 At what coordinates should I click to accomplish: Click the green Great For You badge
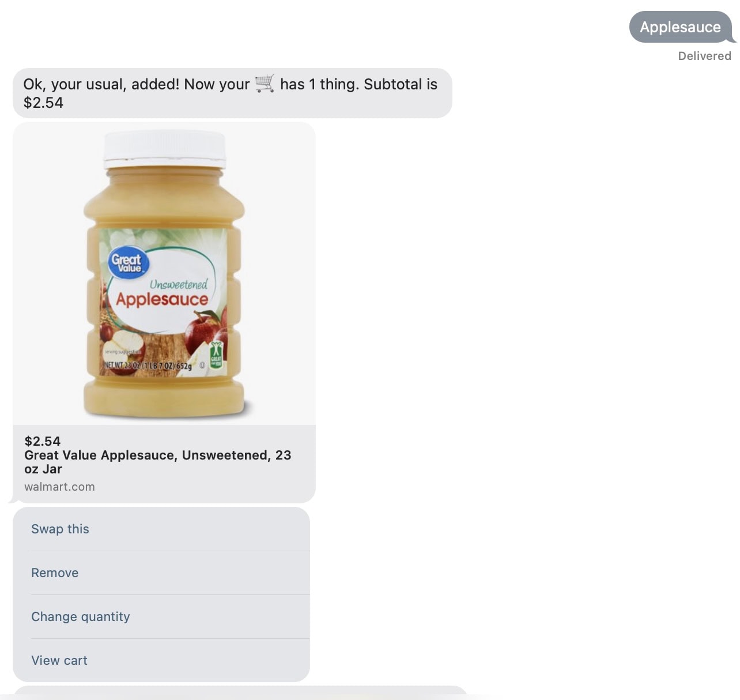[x=216, y=356]
